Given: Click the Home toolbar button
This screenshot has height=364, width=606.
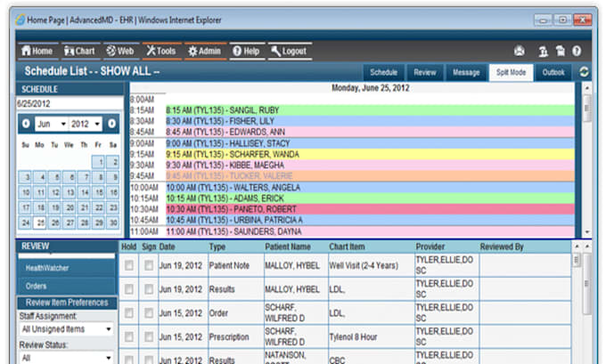Looking at the screenshot, I should [37, 52].
